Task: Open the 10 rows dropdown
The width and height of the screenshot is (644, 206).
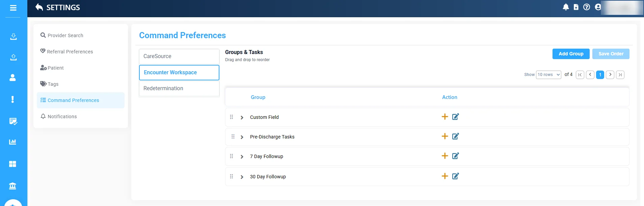Action: click(x=548, y=75)
